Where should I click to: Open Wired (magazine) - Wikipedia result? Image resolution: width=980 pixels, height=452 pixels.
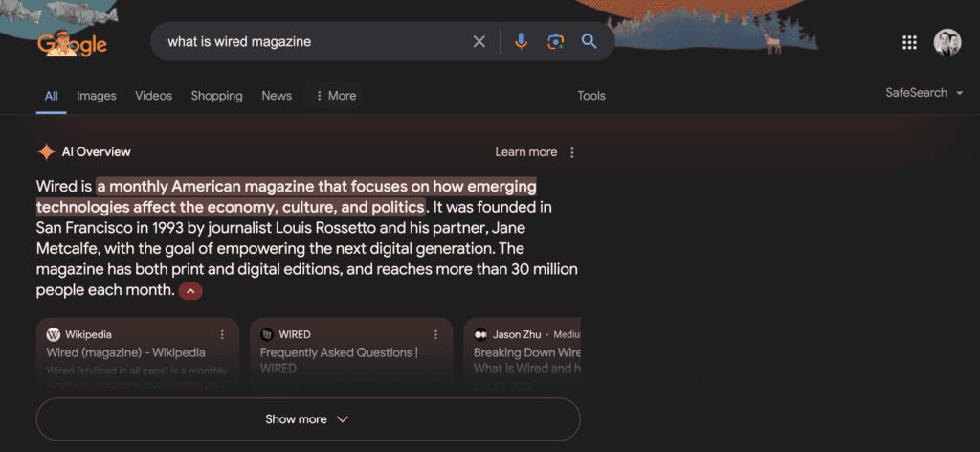pos(125,352)
